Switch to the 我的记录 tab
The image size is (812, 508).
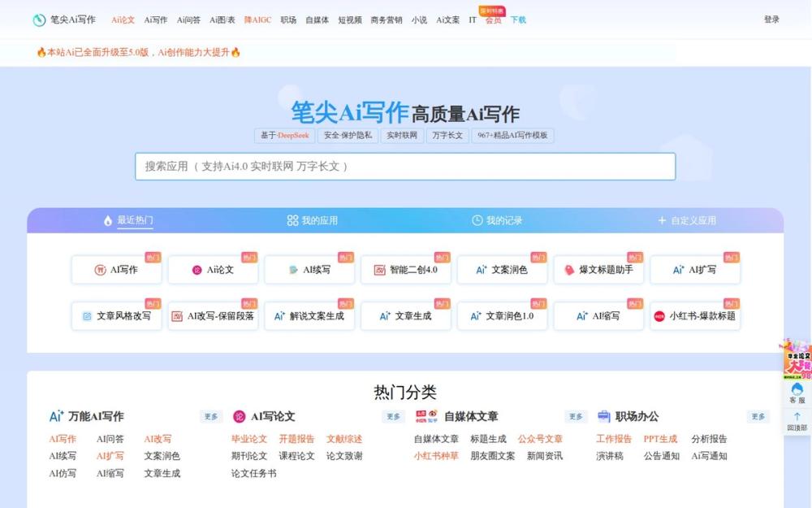(x=497, y=220)
